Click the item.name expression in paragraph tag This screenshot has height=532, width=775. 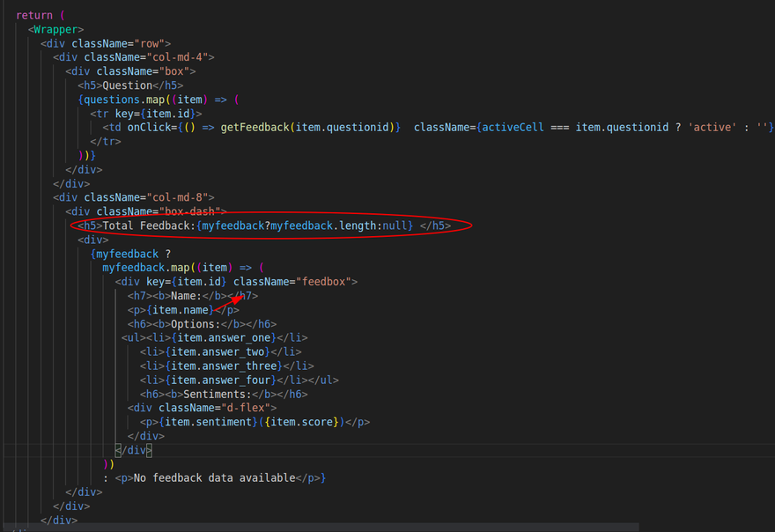click(180, 310)
